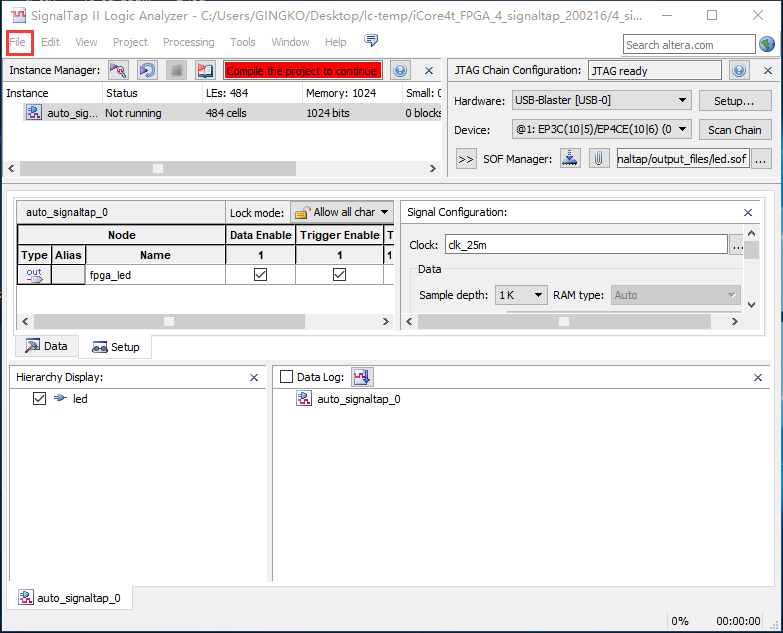This screenshot has height=633, width=783.
Task: Open the Data Log icon button
Action: pyautogui.click(x=362, y=377)
